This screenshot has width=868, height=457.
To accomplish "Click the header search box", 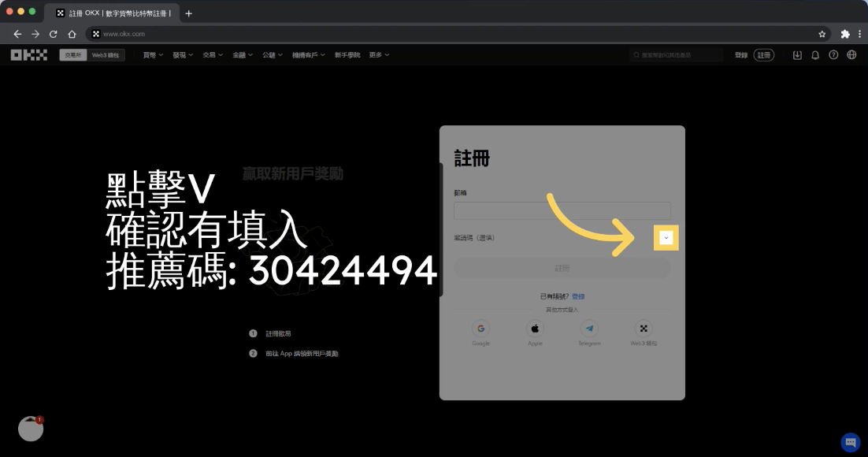I will coord(676,55).
